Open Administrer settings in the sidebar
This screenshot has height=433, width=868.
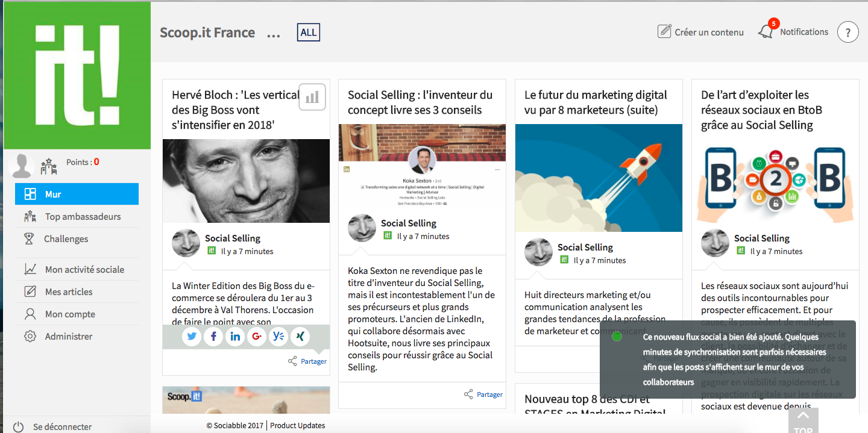click(x=77, y=336)
